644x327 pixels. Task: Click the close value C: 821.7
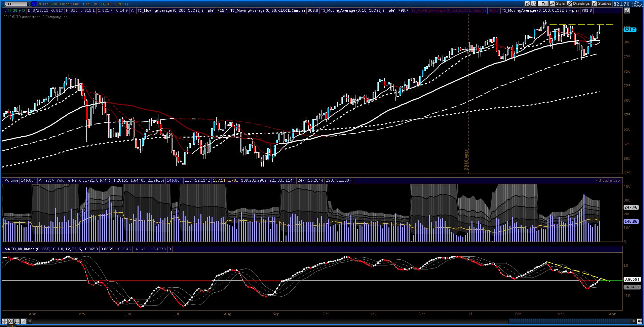(105, 10)
